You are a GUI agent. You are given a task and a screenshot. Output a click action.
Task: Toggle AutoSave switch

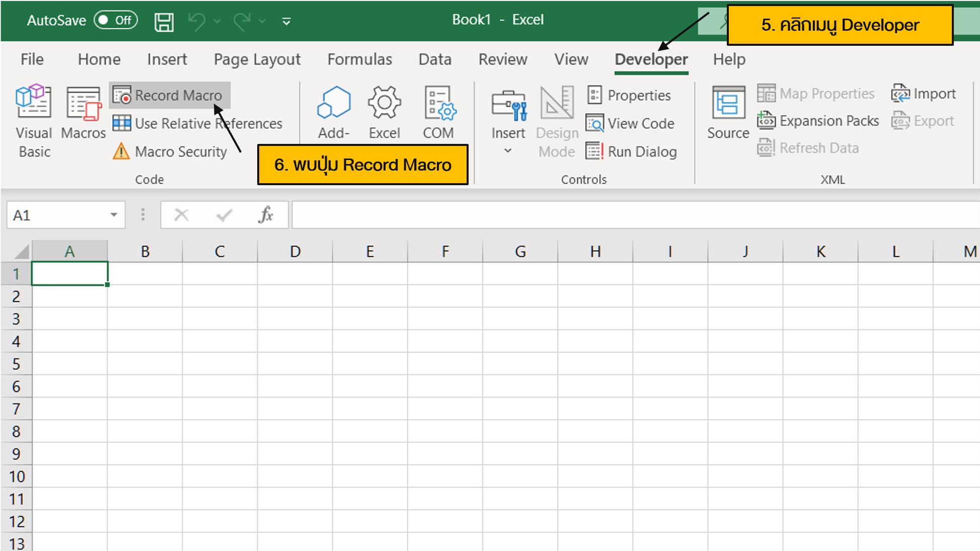coord(116,20)
